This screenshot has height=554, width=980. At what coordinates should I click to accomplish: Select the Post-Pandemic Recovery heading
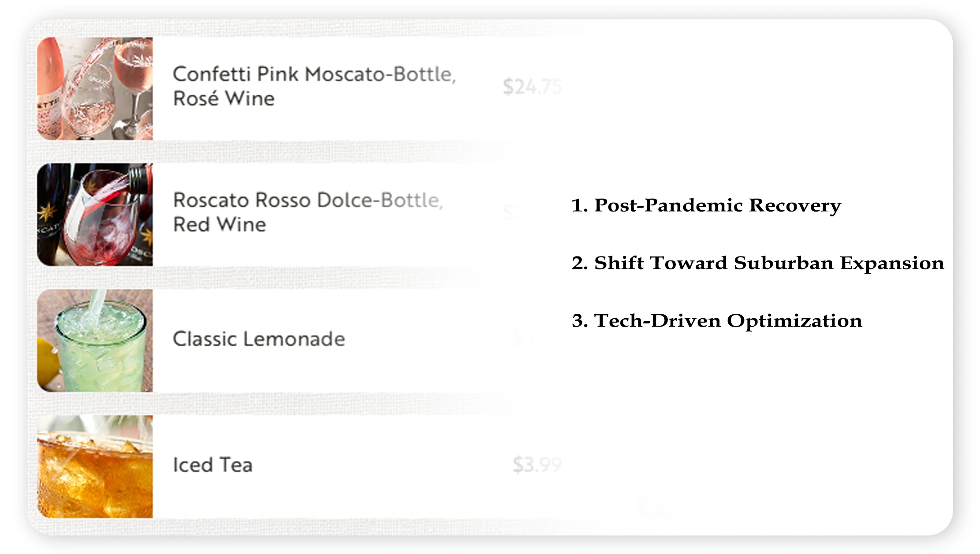point(718,205)
